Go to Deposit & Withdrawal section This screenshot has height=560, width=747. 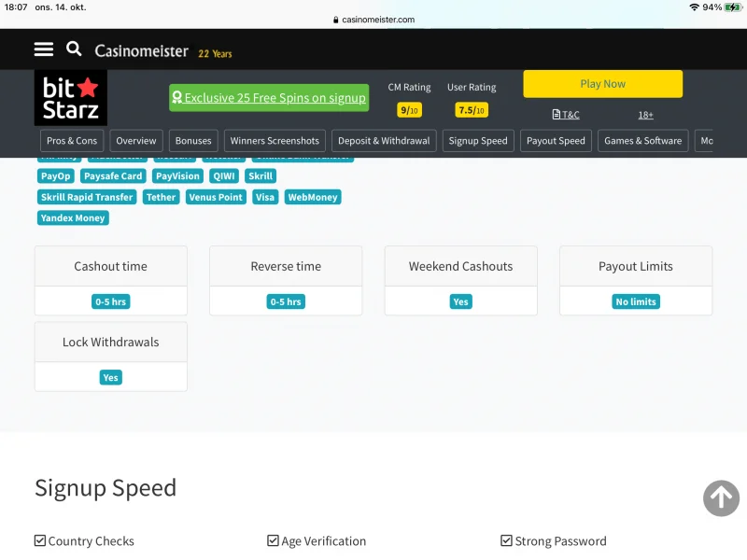(384, 141)
